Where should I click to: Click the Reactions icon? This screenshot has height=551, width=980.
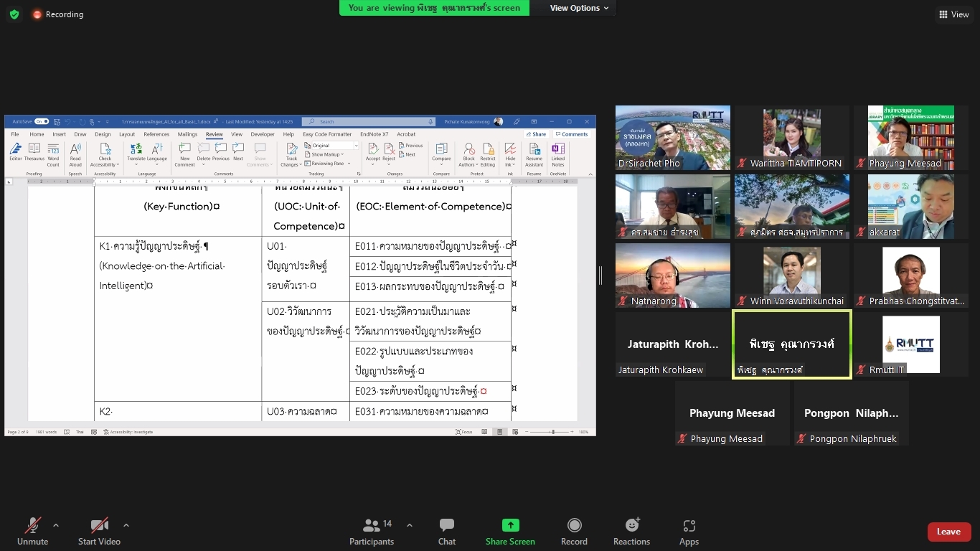[631, 532]
